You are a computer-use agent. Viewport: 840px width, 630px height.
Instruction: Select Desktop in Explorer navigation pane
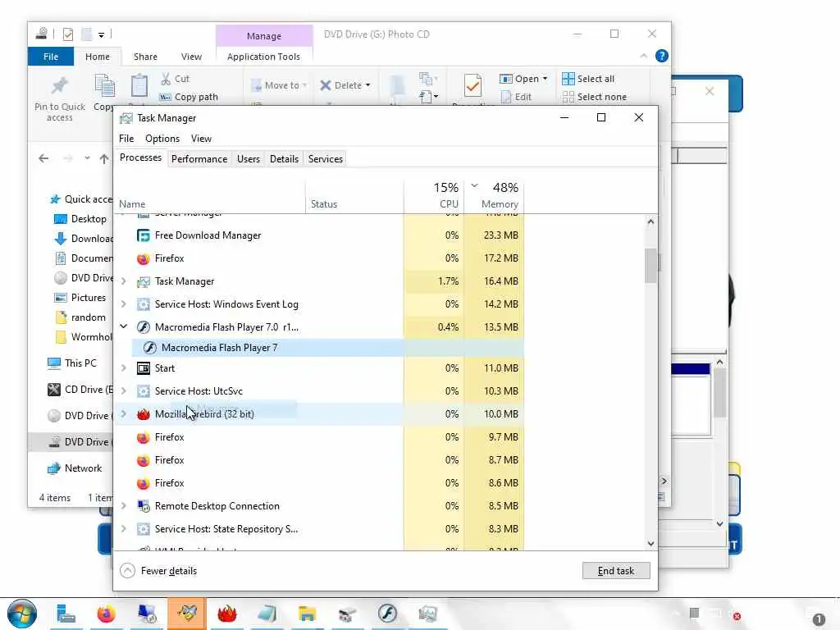point(80,219)
